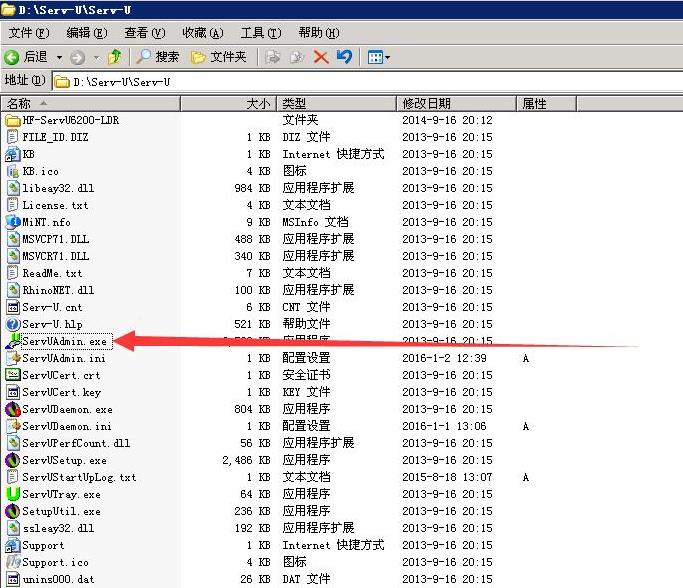Open the forward history dropdown arrow
Image resolution: width=683 pixels, height=588 pixels.
97,57
